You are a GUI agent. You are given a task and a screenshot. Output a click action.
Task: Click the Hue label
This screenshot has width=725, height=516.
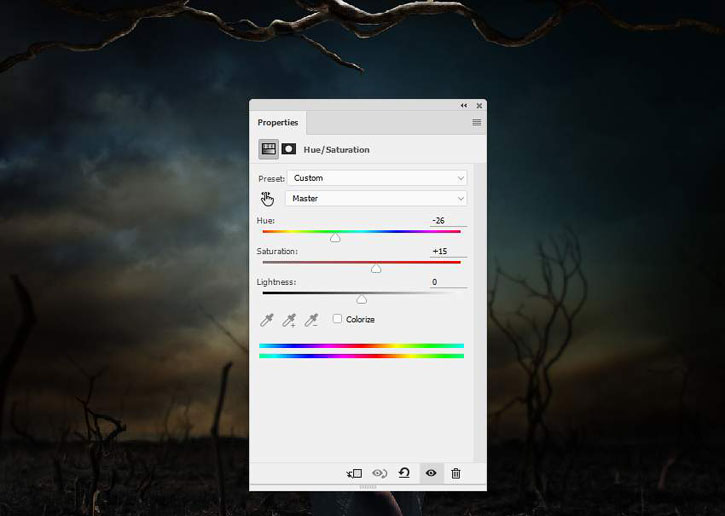click(x=265, y=221)
